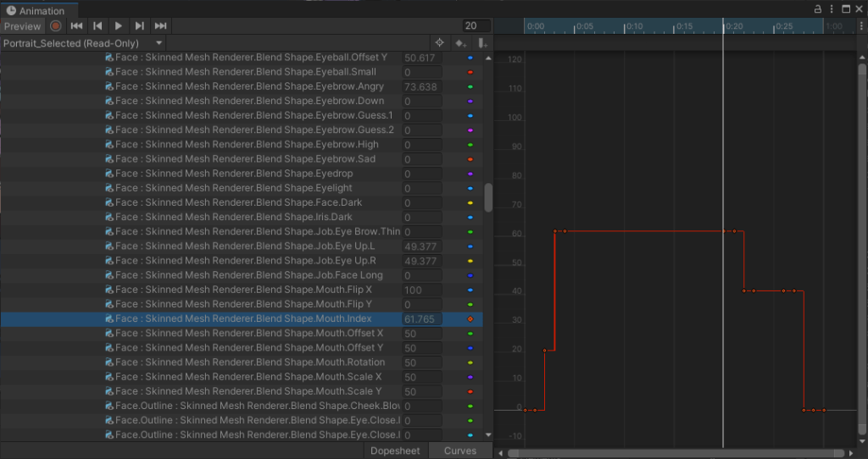The width and height of the screenshot is (868, 459).
Task: Click the current frame number field
Action: pyautogui.click(x=476, y=26)
